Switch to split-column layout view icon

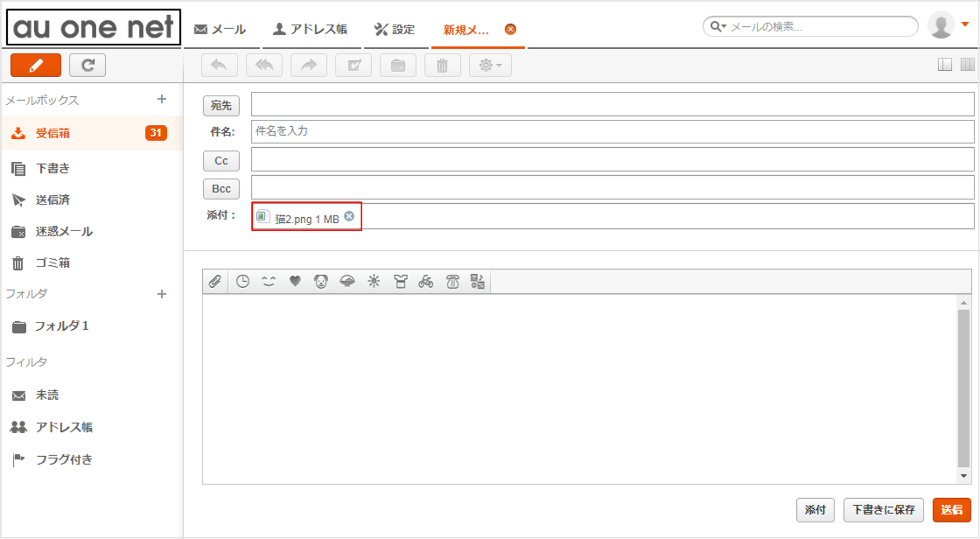pyautogui.click(x=968, y=65)
